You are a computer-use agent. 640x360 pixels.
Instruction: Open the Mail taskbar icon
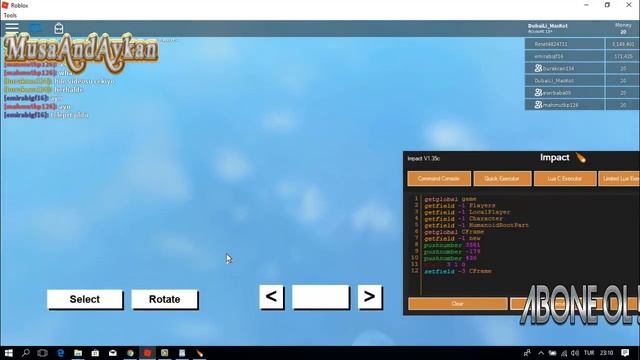pyautogui.click(x=113, y=353)
